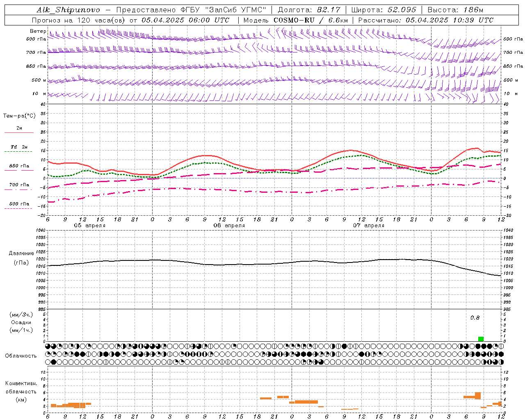Select Рассчитано: 05.04.2025 10:39 UTC timestamp
Screen dimensions: 525x420
[426, 20]
